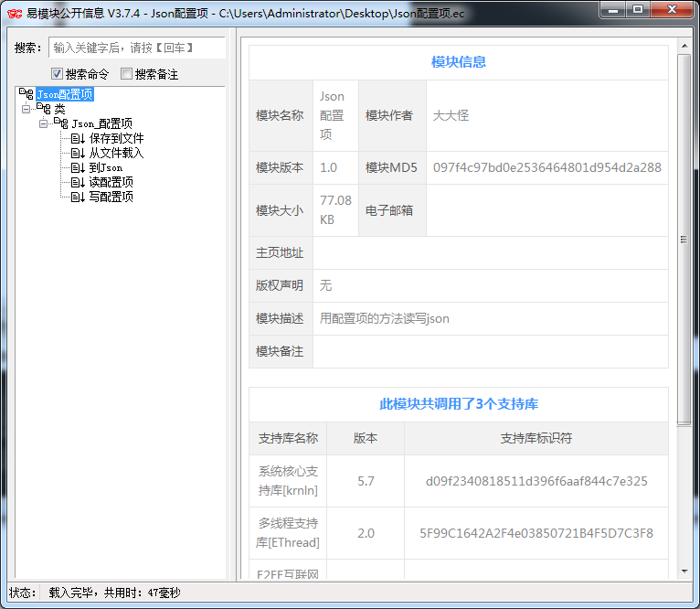The height and width of the screenshot is (609, 700).
Task: Focus the search keyword input field
Action: click(x=137, y=48)
